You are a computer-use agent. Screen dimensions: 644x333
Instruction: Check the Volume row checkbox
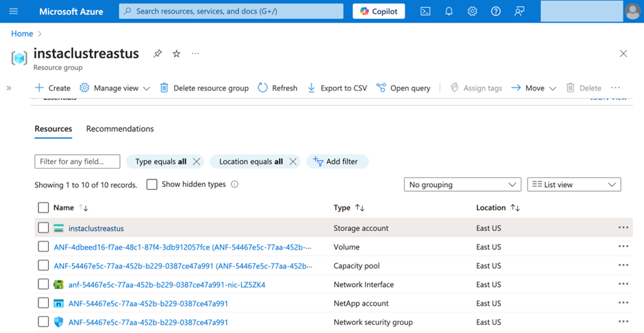pyautogui.click(x=43, y=247)
